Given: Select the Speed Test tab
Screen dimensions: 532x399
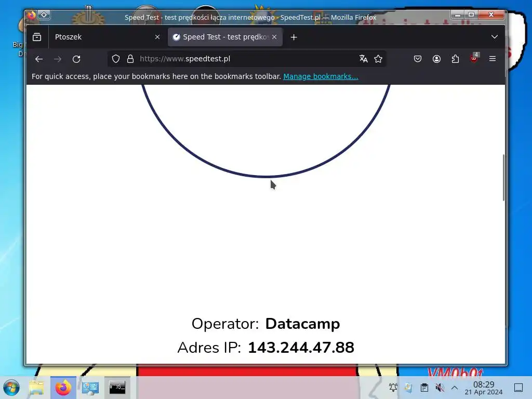Looking at the screenshot, I should point(225,37).
